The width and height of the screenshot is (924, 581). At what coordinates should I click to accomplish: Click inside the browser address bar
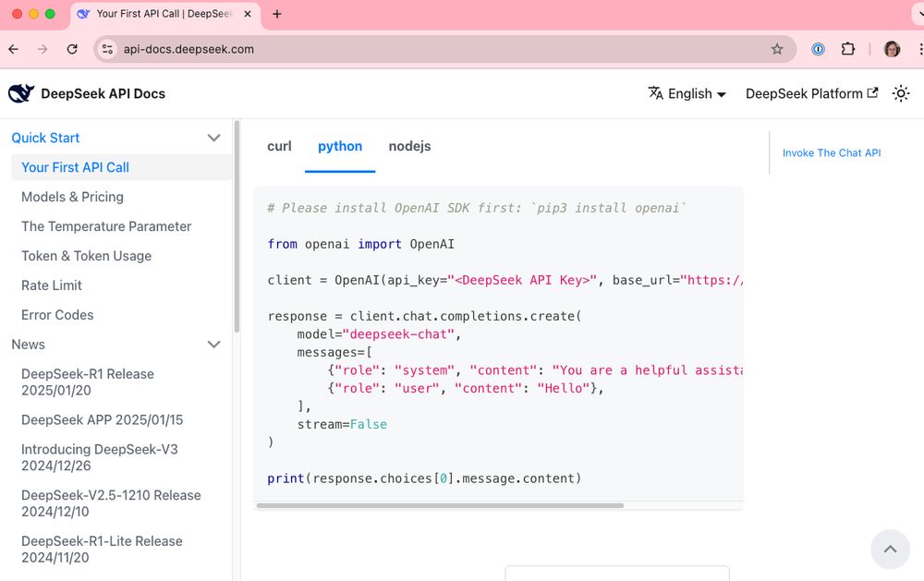(370, 49)
